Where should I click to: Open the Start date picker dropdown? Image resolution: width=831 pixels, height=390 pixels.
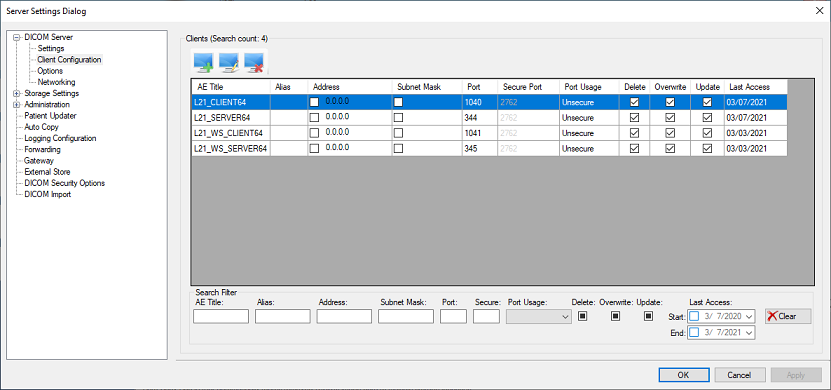point(748,316)
